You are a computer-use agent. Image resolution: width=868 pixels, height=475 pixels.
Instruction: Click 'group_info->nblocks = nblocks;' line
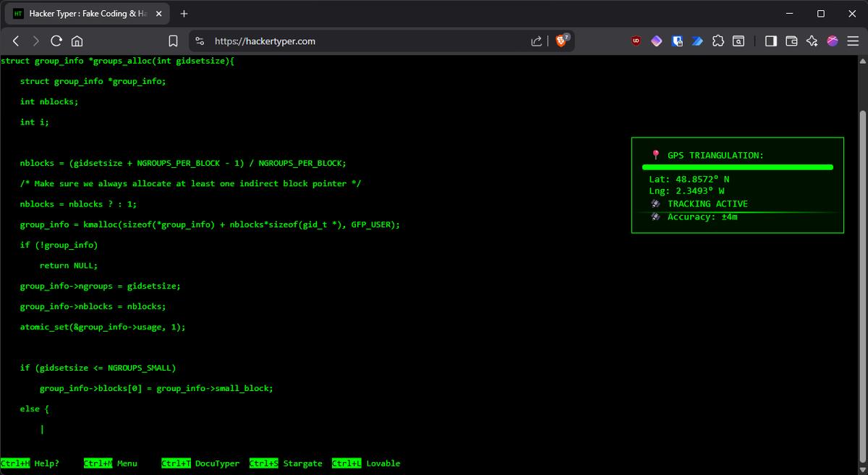click(93, 307)
